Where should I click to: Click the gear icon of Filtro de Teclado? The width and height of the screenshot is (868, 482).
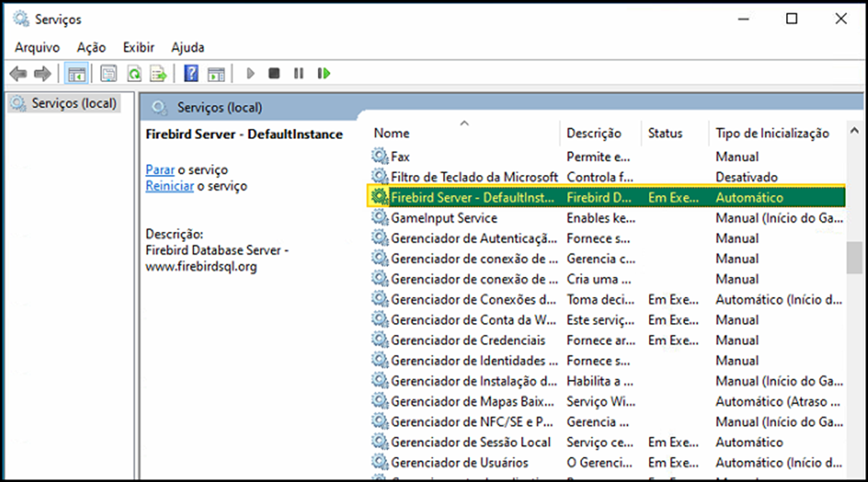(380, 177)
